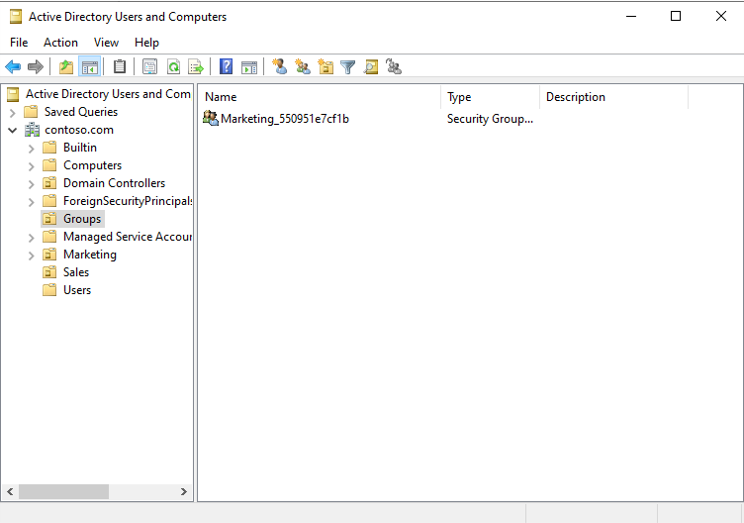Open the View menu
Image resolution: width=744 pixels, height=523 pixels.
click(106, 42)
